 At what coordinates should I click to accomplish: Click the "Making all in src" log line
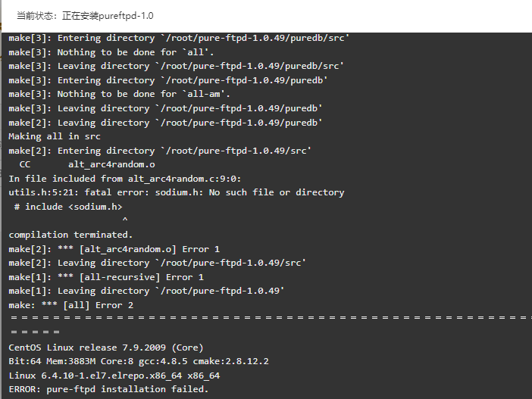coord(55,136)
